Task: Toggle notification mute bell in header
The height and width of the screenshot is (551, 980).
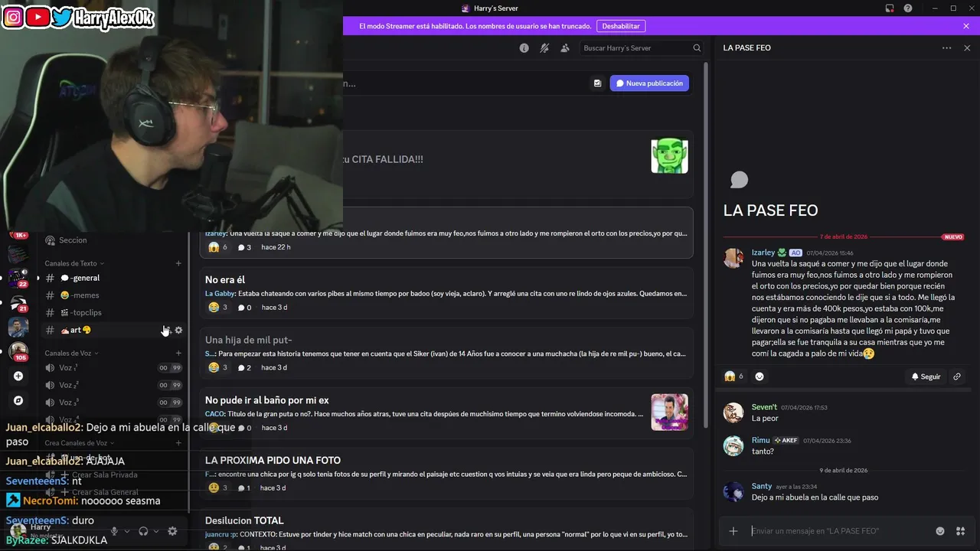Action: pos(544,47)
